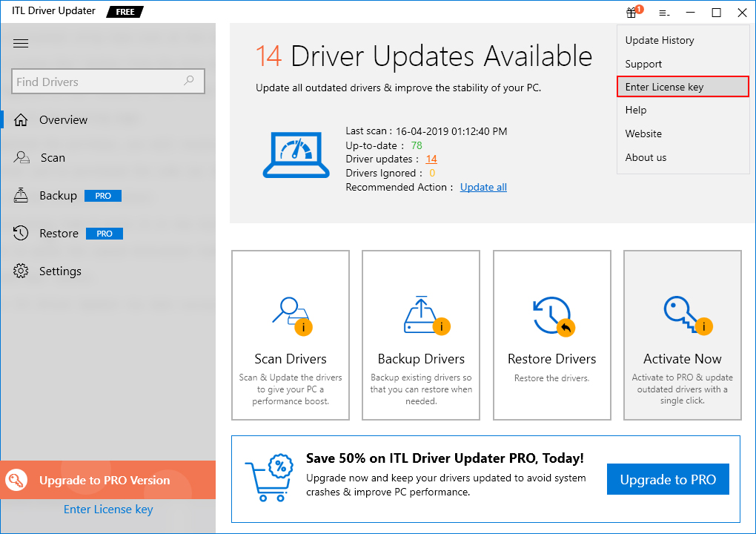Open the Scan section
The width and height of the screenshot is (756, 534).
point(53,158)
